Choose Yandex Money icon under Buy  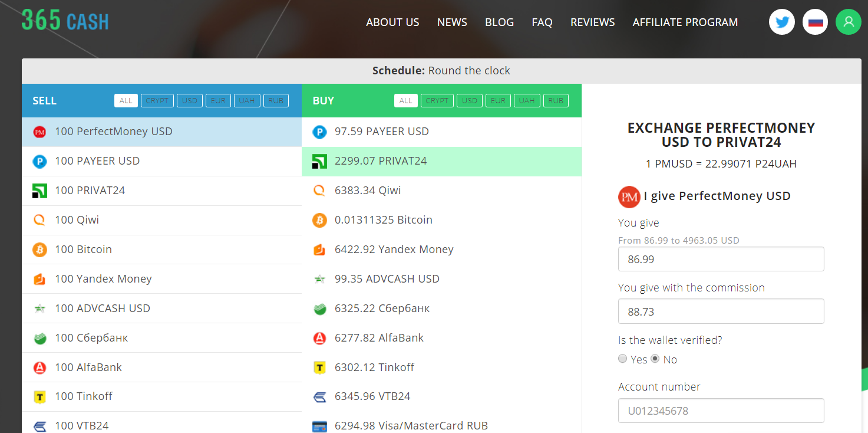tap(319, 250)
